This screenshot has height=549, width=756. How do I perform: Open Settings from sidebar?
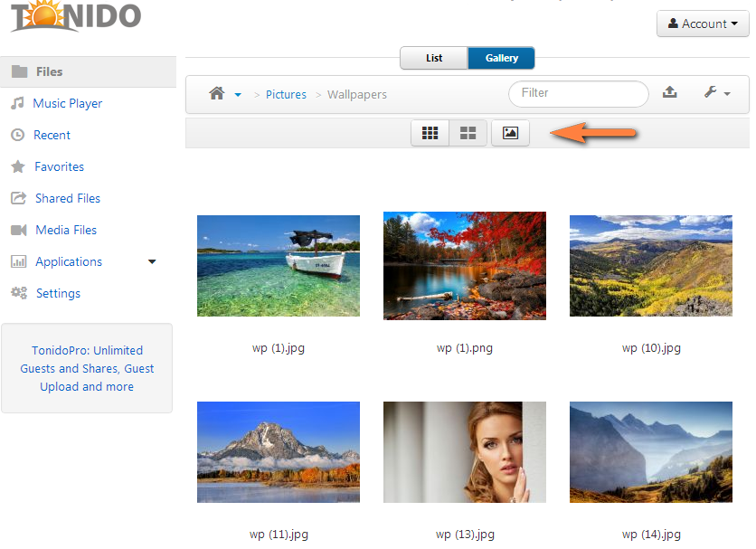pyautogui.click(x=59, y=293)
